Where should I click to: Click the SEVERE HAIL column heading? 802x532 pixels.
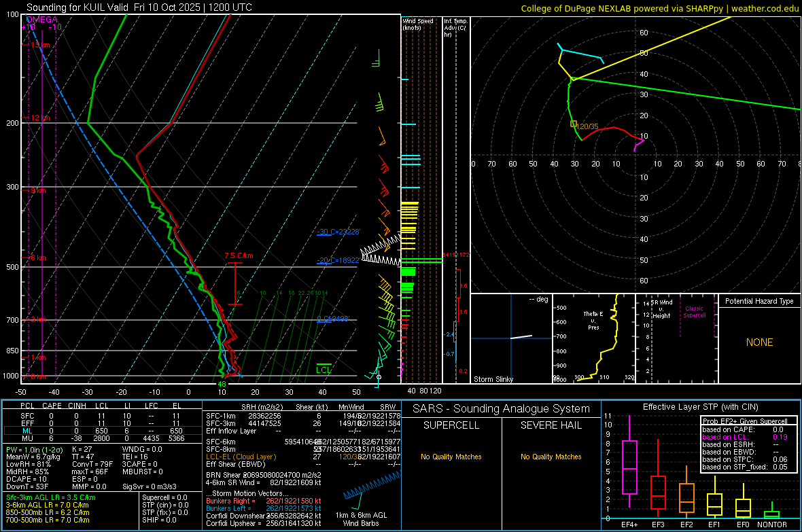(551, 425)
